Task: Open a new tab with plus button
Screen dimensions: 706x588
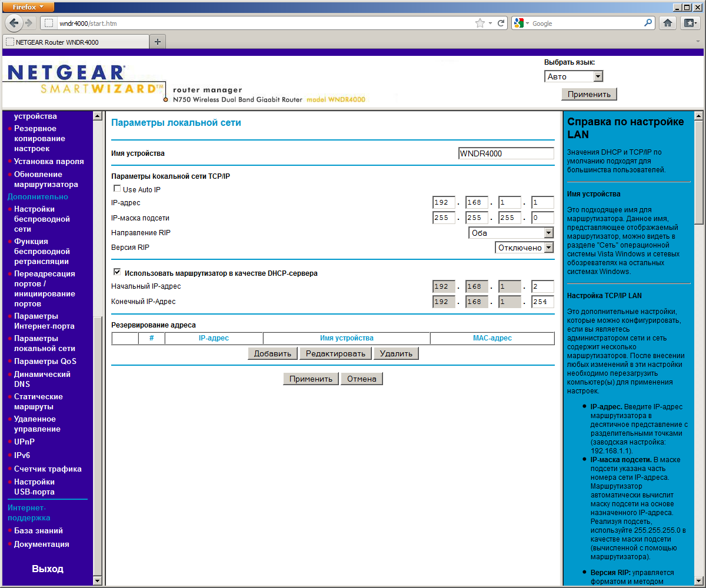Action: tap(157, 42)
